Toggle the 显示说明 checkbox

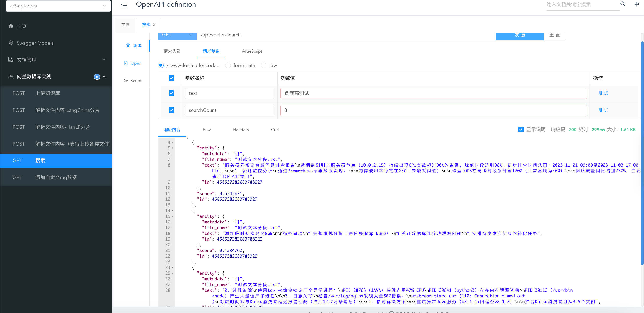[x=520, y=130]
